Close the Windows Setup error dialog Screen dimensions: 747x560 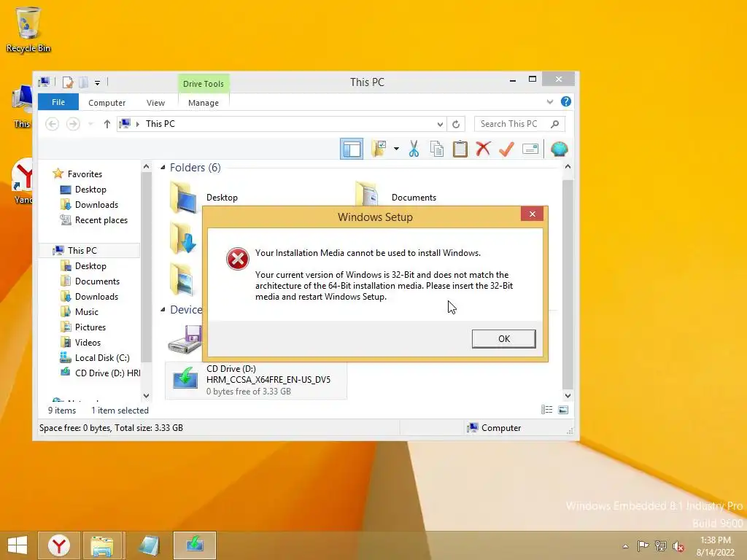[532, 214]
